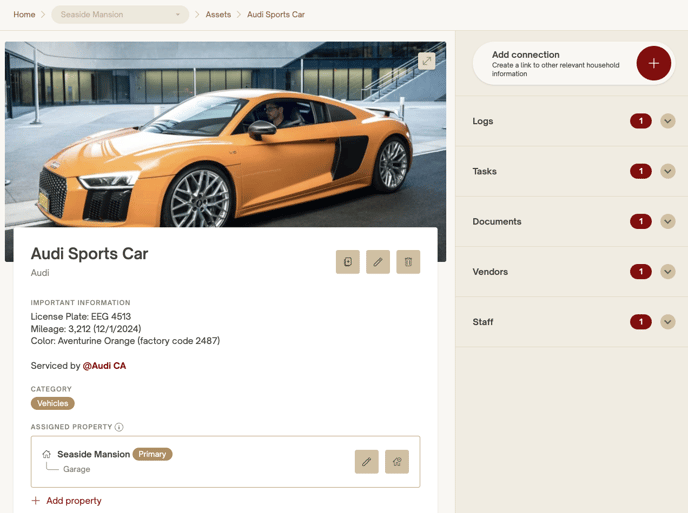
Task: Expand the car photo to fullscreen
Action: [426, 61]
